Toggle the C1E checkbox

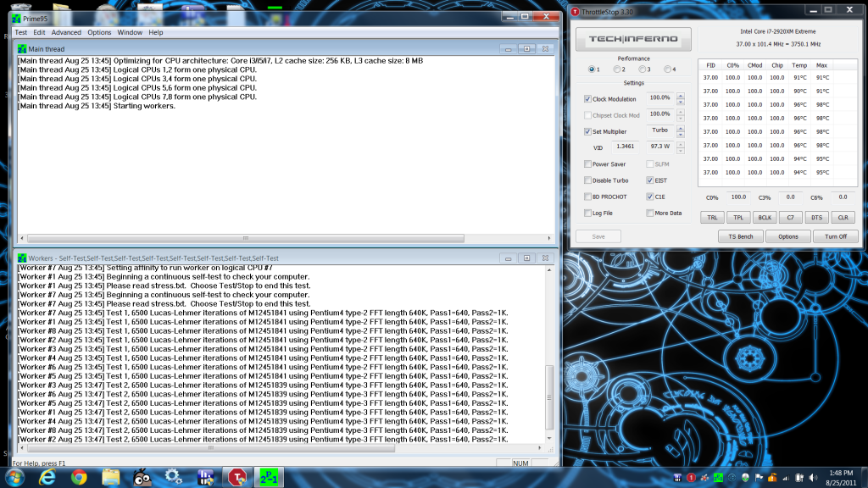(650, 197)
